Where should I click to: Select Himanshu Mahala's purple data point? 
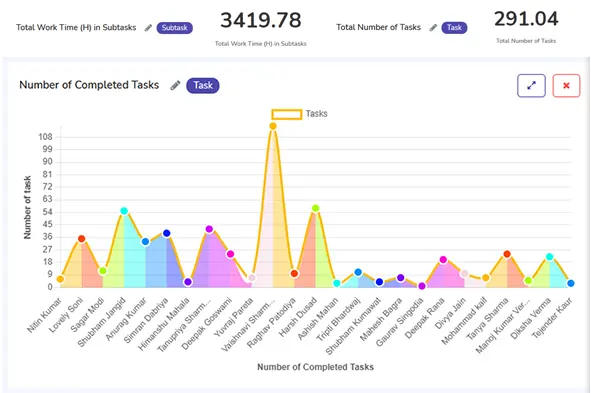(188, 282)
